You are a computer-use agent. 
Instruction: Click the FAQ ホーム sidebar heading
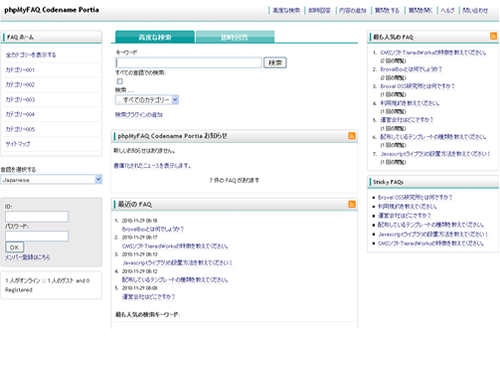click(20, 37)
